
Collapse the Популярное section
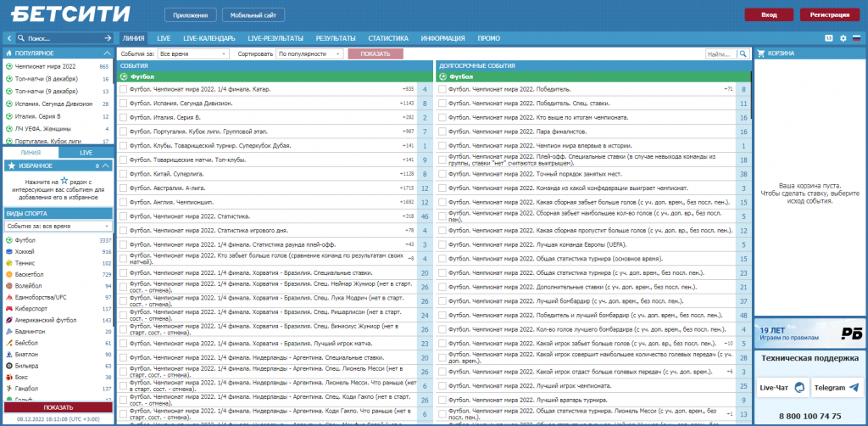tap(108, 53)
